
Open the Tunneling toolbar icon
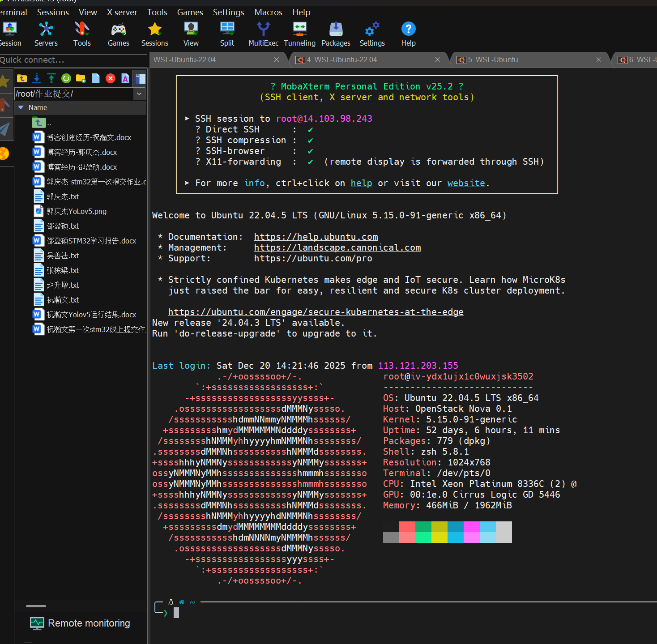pos(299,34)
